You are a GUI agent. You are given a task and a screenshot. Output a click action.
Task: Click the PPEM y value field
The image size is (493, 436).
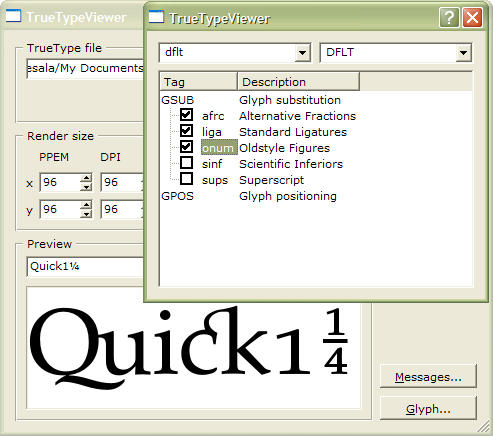pos(60,209)
